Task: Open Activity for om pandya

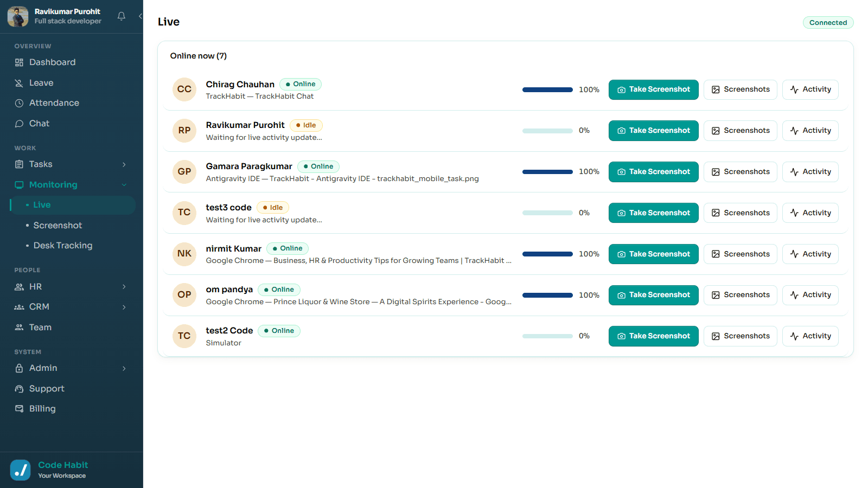Action: [810, 295]
